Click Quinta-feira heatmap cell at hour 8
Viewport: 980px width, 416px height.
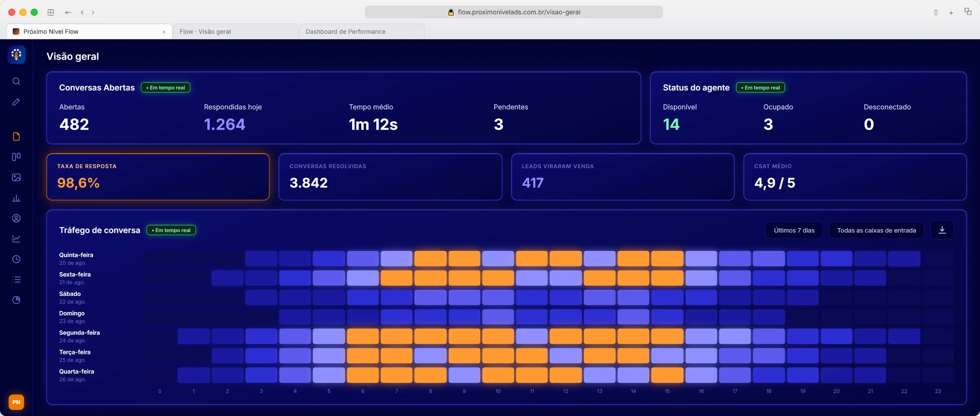[430, 259]
